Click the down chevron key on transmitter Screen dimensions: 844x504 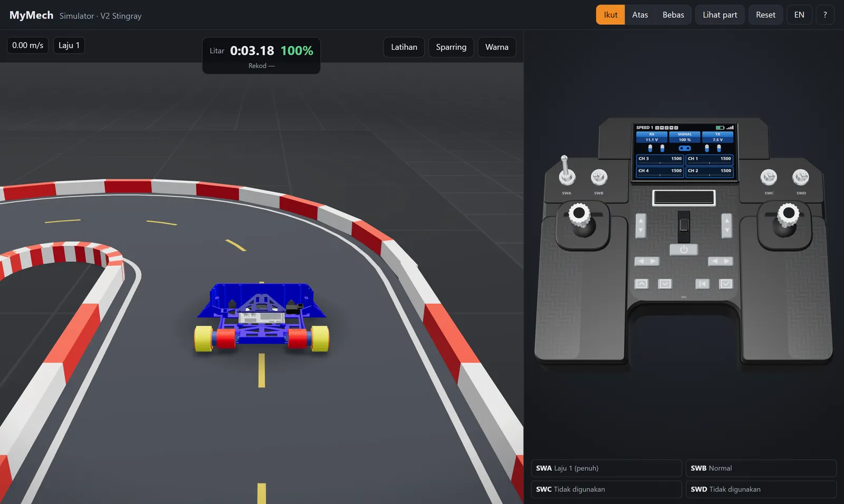point(665,284)
